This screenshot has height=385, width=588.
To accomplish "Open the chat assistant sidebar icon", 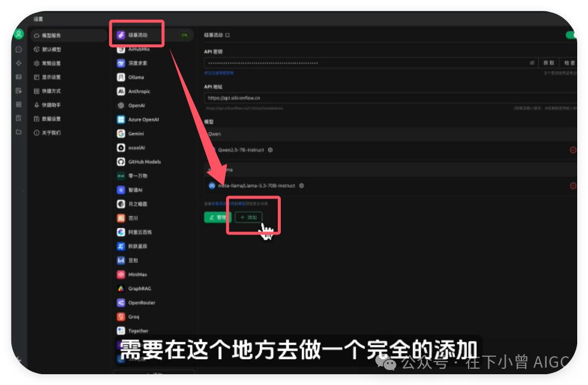I will (x=19, y=50).
